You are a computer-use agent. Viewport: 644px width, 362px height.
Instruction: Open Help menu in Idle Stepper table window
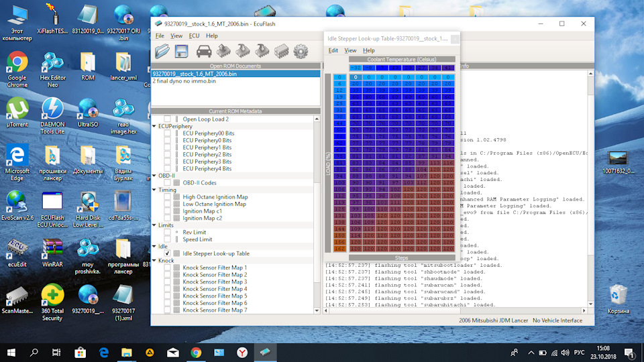(368, 50)
